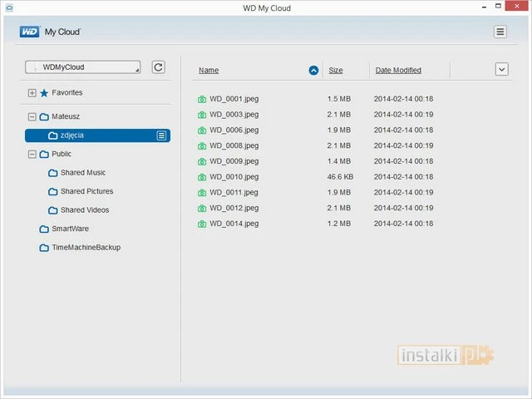This screenshot has width=532, height=399.
Task: Click the Favorites star icon
Action: click(44, 93)
